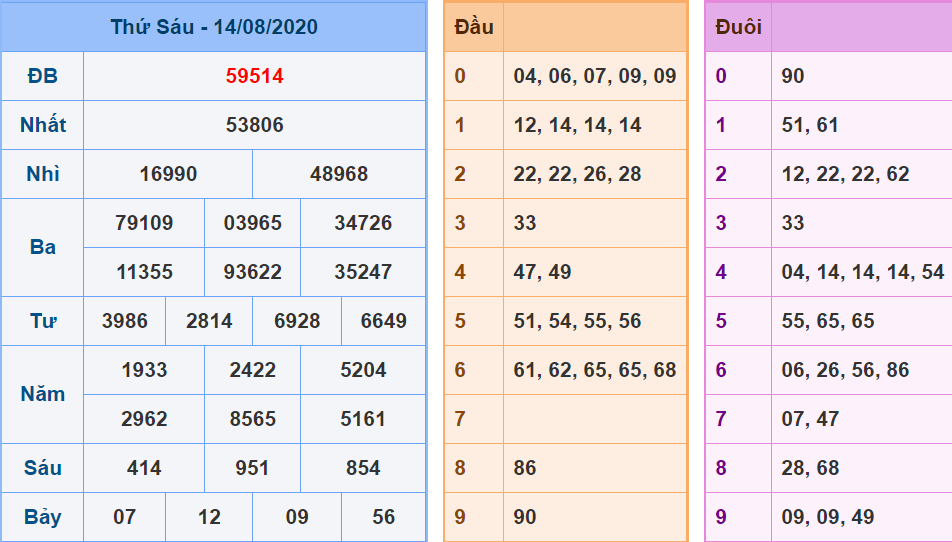Select seventh prize number 56

pos(383,517)
